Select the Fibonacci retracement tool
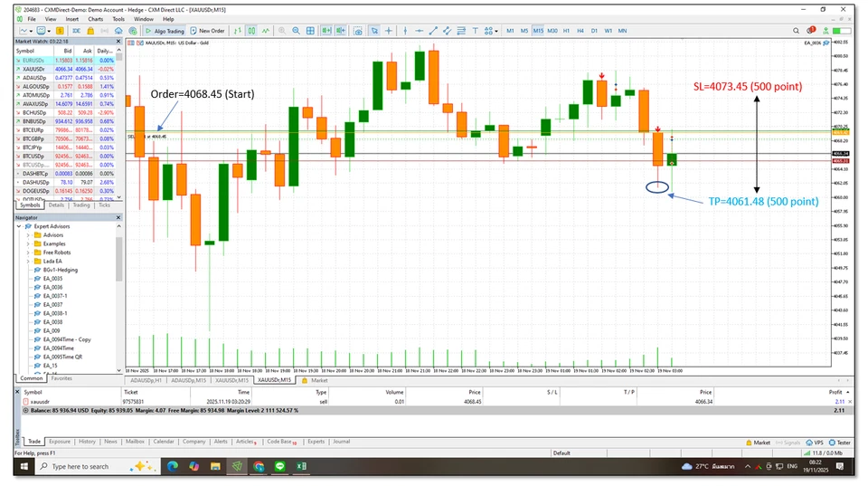This screenshot has width=868, height=486. click(x=461, y=31)
